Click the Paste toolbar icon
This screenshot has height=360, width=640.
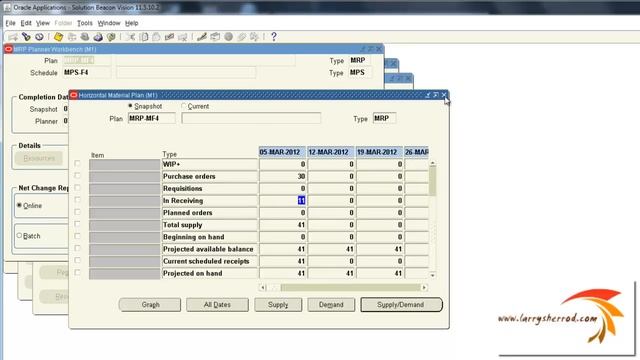coord(156,37)
